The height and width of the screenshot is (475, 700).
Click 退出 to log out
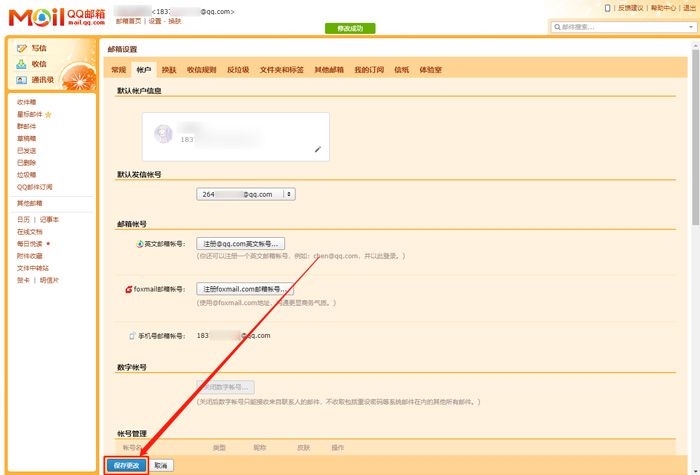[689, 8]
